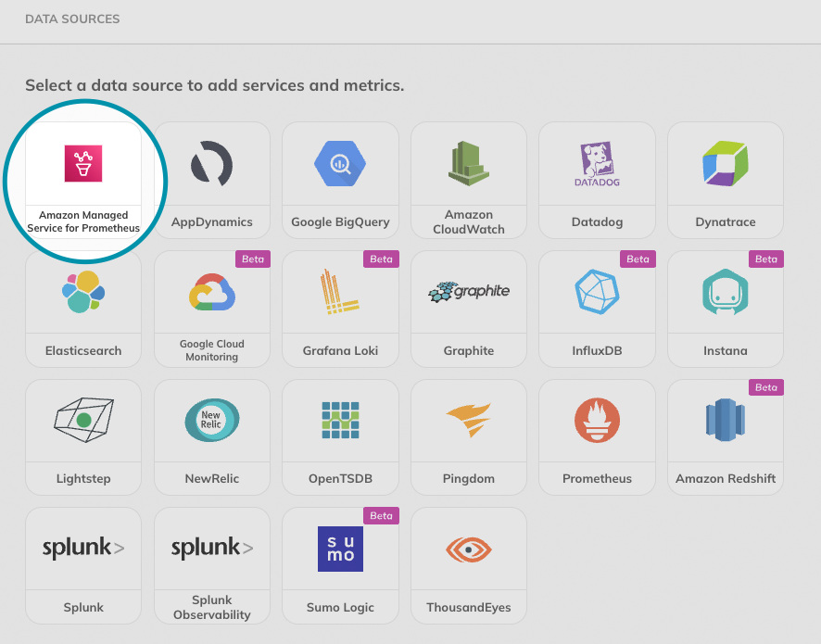
Task: Click the Google BigQuery label text
Action: click(340, 222)
